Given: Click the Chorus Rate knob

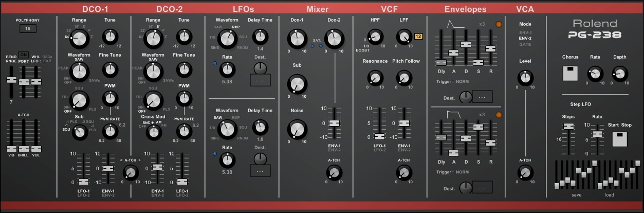Looking at the screenshot, I should click(x=595, y=74).
